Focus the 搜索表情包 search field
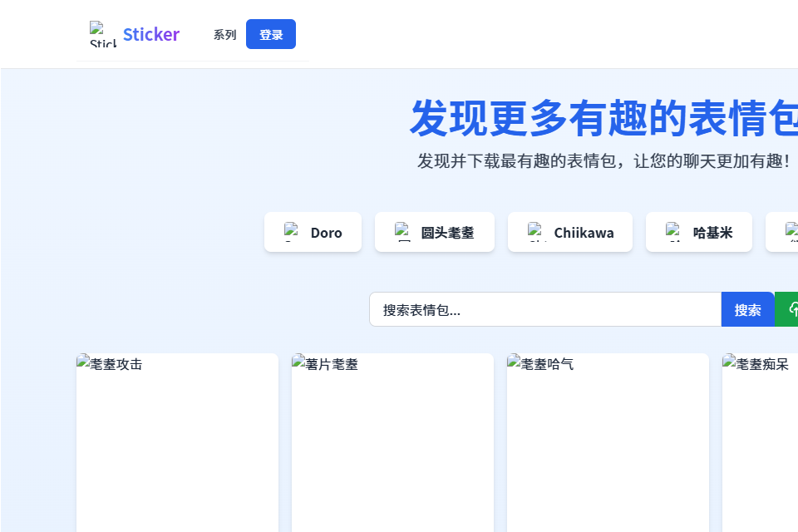 click(545, 309)
